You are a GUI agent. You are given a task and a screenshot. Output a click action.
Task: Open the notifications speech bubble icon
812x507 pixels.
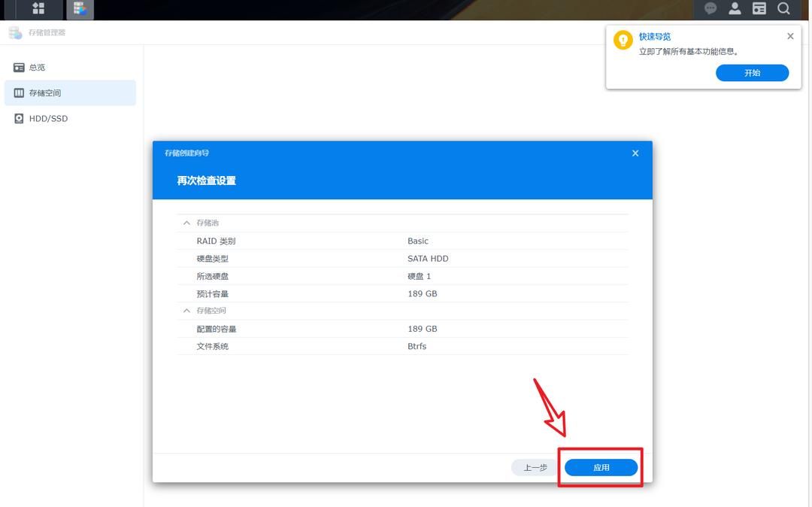click(710, 9)
